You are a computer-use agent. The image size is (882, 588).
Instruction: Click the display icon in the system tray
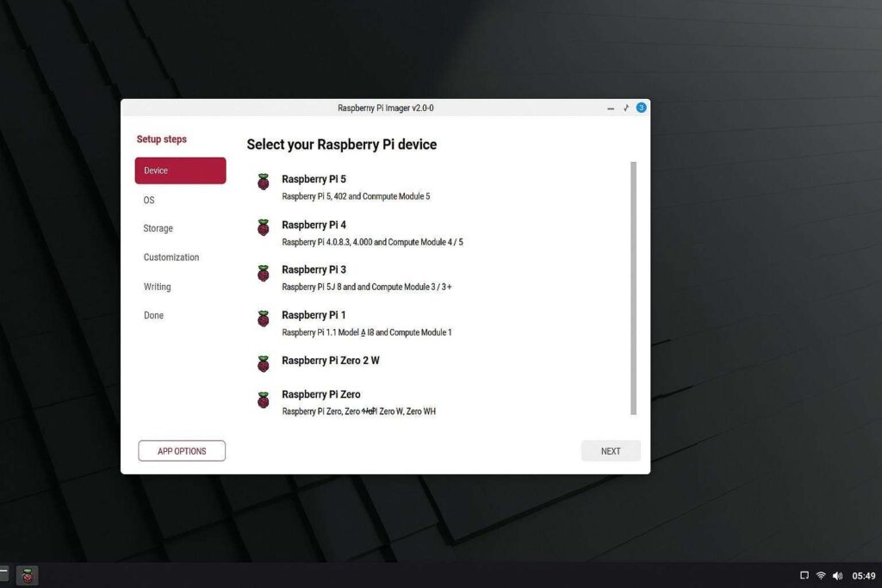coord(804,575)
